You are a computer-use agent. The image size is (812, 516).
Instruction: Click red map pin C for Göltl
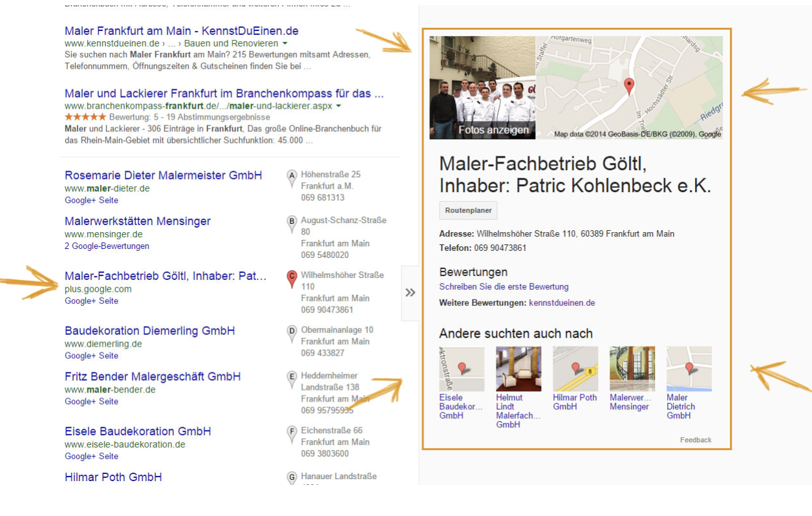(x=292, y=279)
